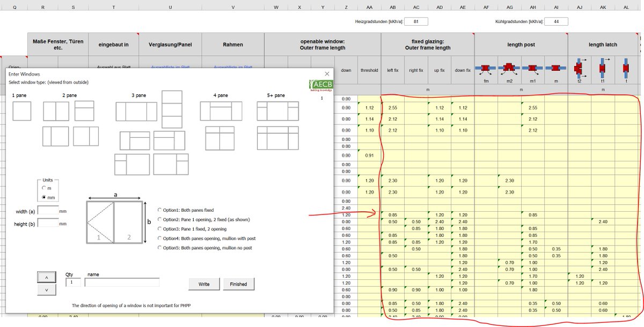Click the down arrow (v) button
This screenshot has height=327, width=644.
pyautogui.click(x=46, y=289)
